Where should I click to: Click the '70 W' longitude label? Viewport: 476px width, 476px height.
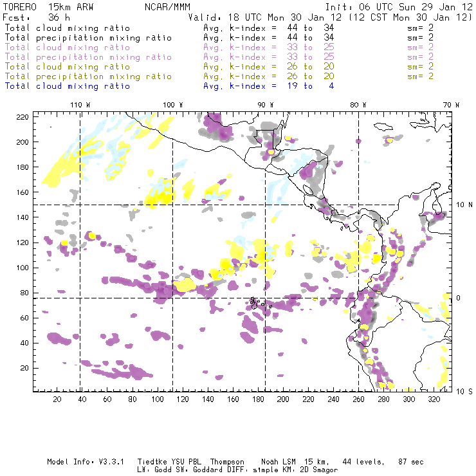pos(451,105)
